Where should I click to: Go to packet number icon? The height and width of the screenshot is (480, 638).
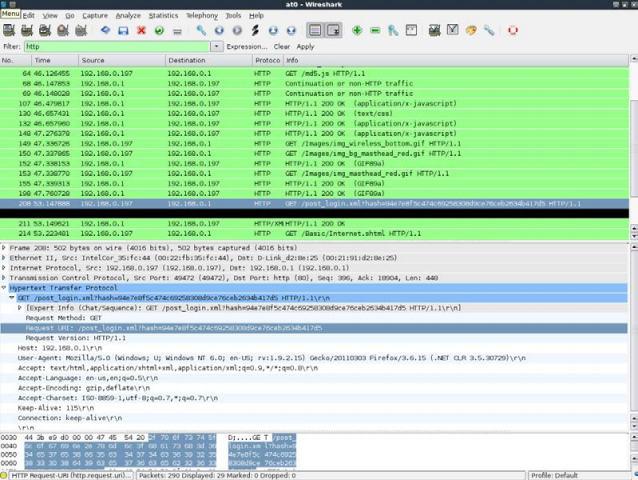255,30
